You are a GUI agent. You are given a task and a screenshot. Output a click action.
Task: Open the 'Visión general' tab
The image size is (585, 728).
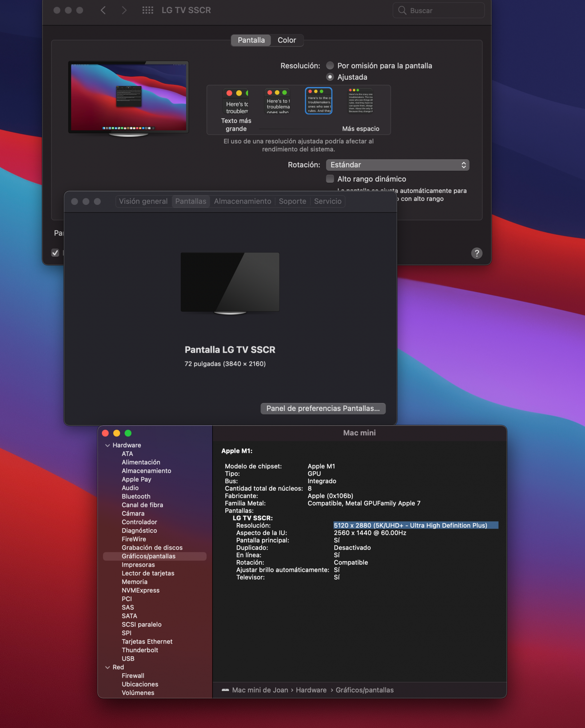(143, 201)
